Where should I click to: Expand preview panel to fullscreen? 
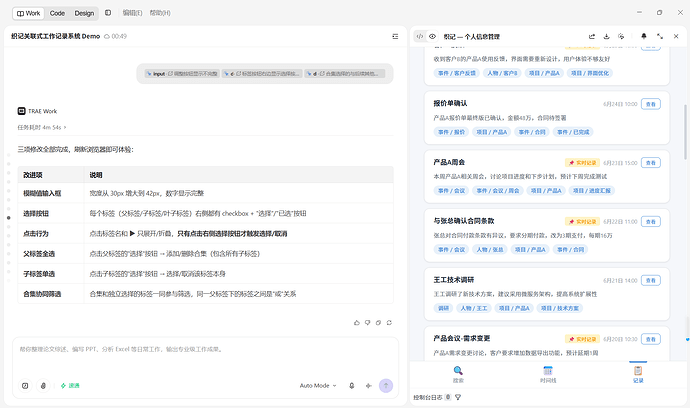(660, 37)
